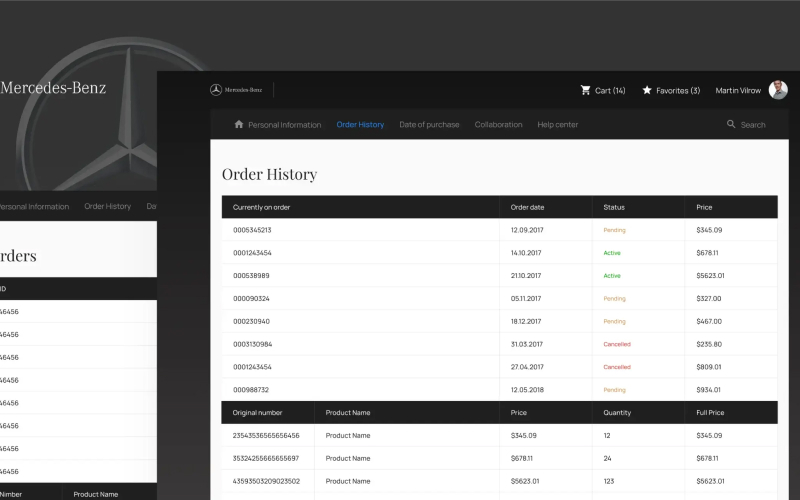Select order number 000538989
This screenshot has width=800, height=500.
[x=251, y=276]
